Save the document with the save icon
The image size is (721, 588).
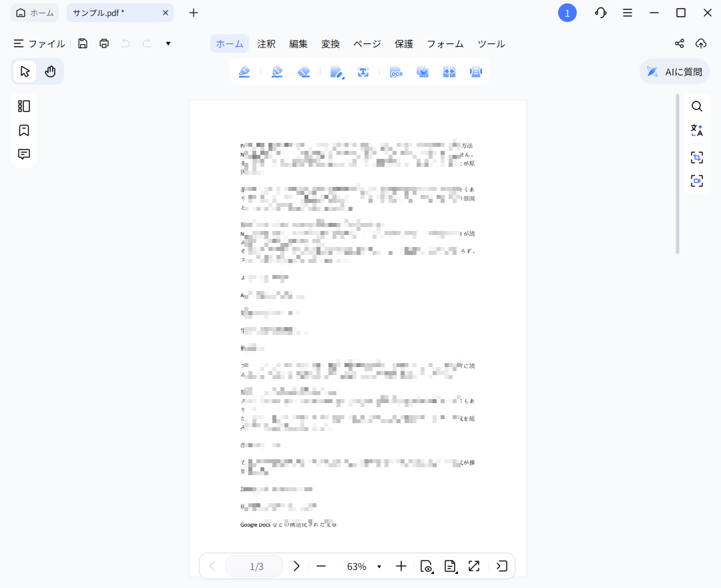click(x=82, y=43)
